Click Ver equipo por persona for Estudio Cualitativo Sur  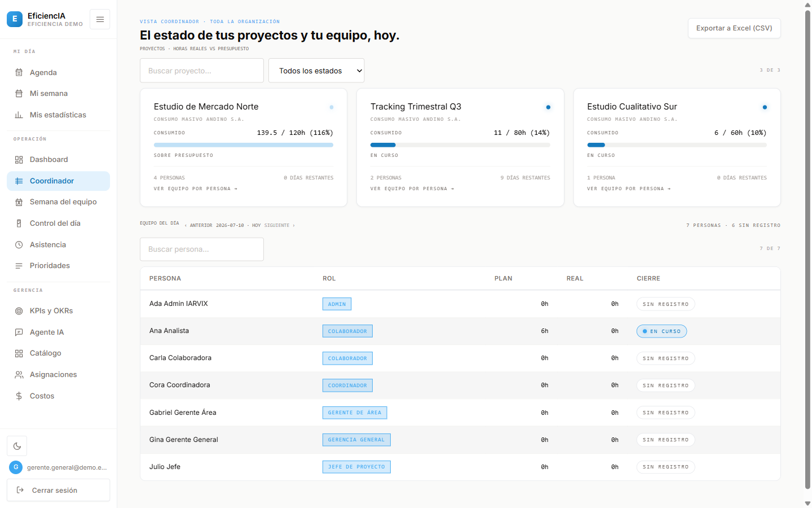(629, 189)
